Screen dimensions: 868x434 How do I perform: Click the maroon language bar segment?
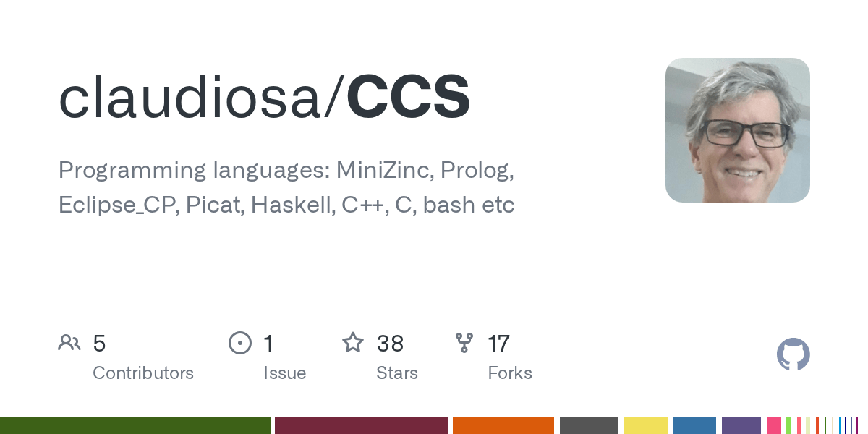(361, 425)
